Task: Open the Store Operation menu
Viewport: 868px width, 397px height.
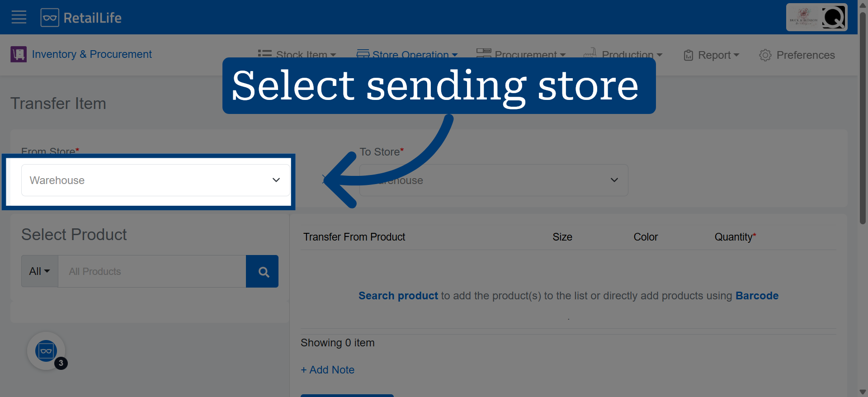Action: click(x=407, y=55)
